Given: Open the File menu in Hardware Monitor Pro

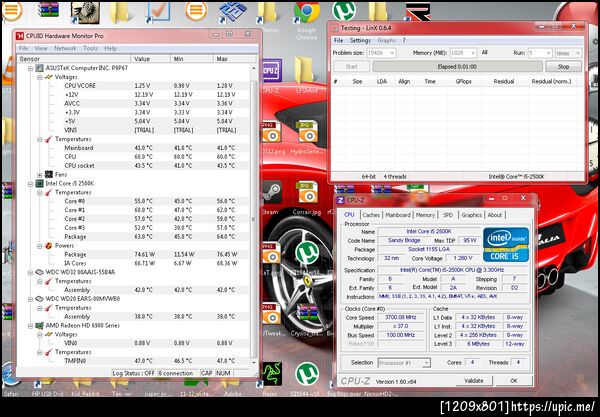Looking at the screenshot, I should (x=23, y=48).
